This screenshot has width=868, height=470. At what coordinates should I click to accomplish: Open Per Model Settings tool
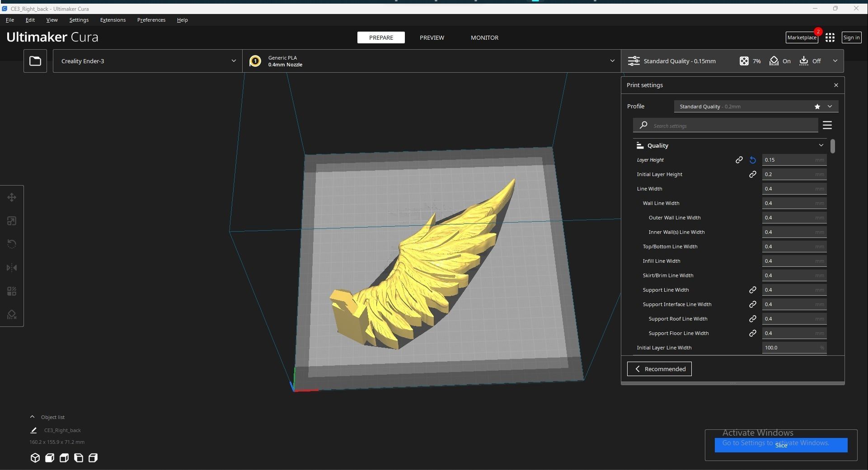pos(12,291)
